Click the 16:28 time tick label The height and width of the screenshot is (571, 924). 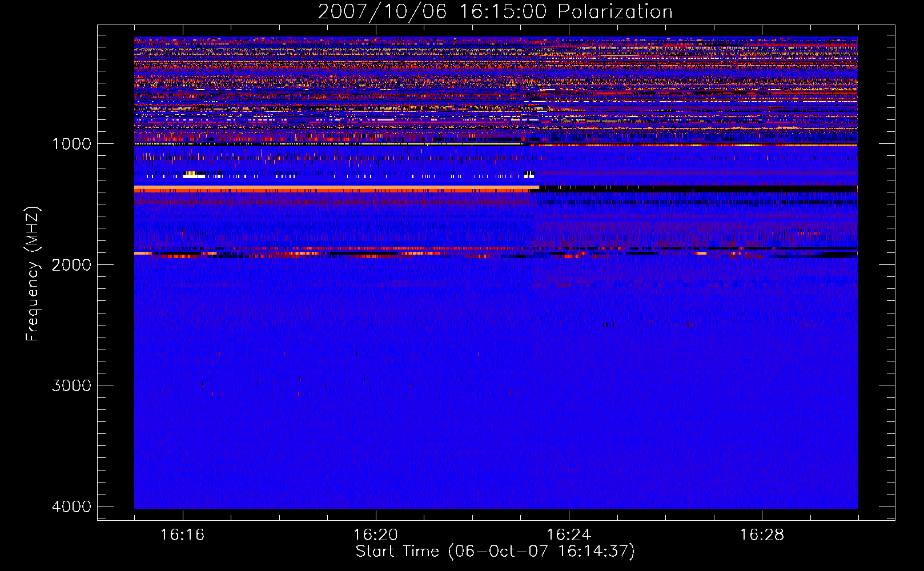(x=762, y=534)
